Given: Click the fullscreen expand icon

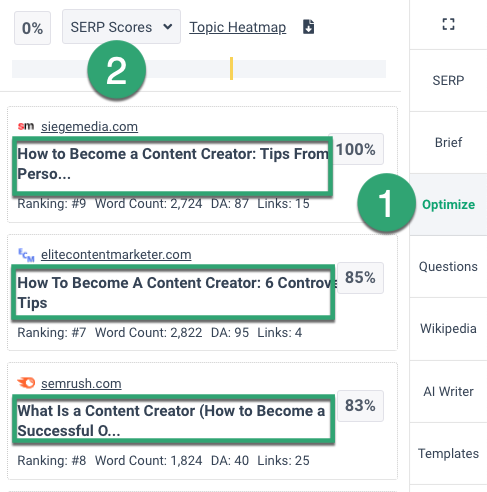Looking at the screenshot, I should (x=448, y=24).
